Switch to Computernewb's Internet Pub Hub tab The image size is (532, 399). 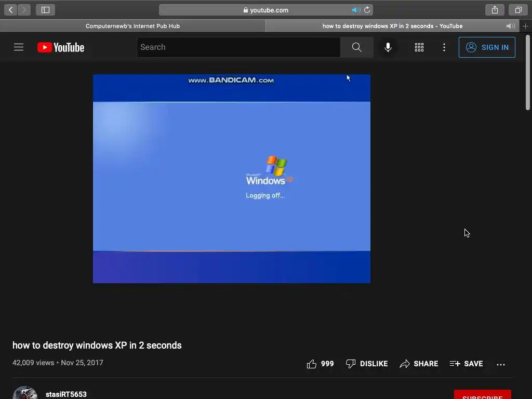(132, 26)
